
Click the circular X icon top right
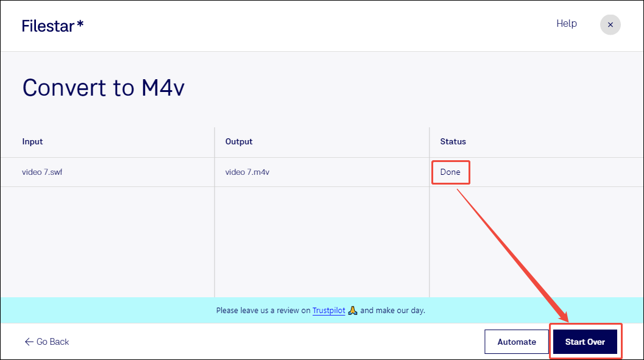point(610,24)
